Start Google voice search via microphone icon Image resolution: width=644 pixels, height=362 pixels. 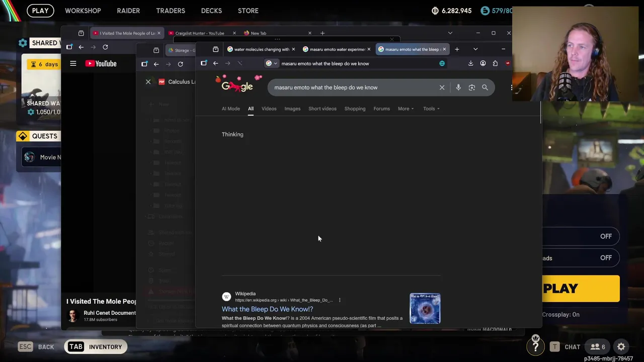[458, 87]
